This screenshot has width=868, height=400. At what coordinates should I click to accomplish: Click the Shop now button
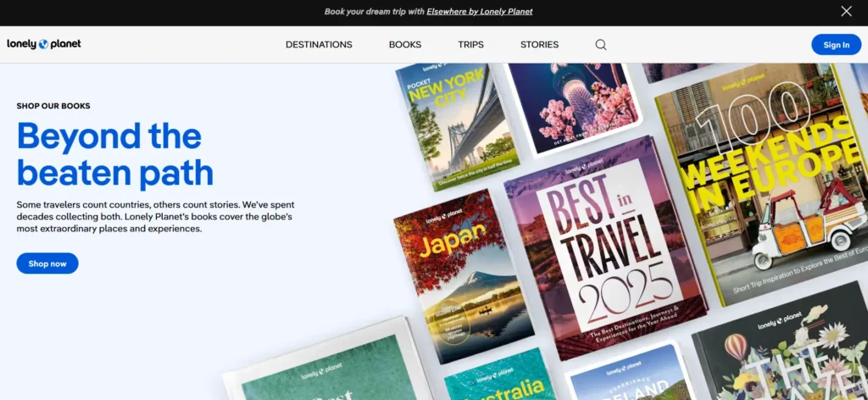47,264
